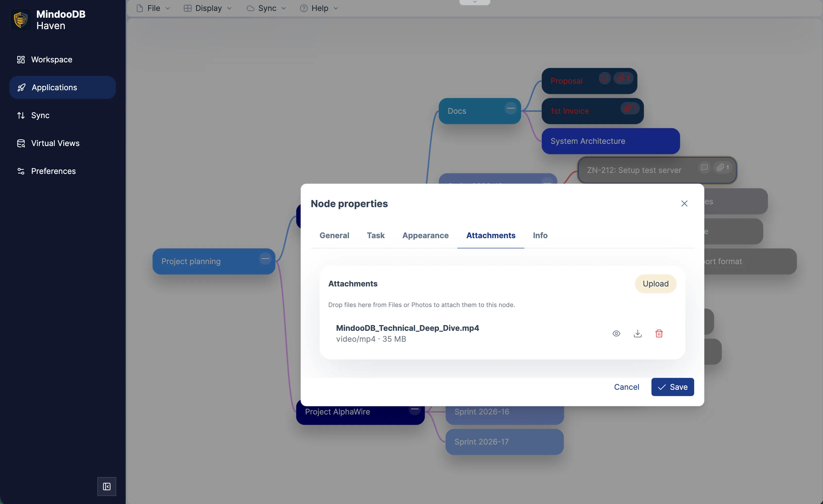Expand the Display menu

[x=208, y=8]
